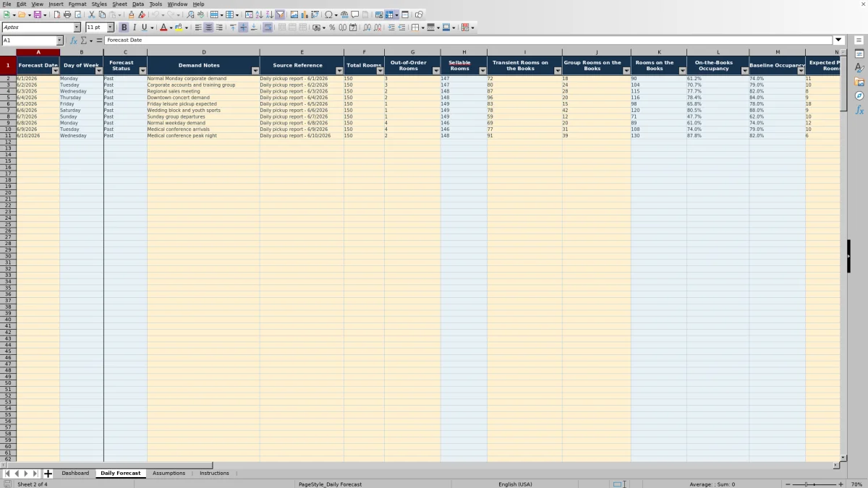Image resolution: width=868 pixels, height=488 pixels.
Task: Click the Freeze Rows and Columns icon
Action: point(389,14)
